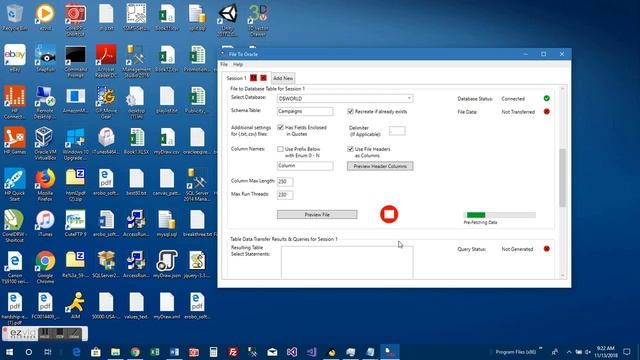Expand the Select Database dropdown
The image size is (640, 360).
(409, 98)
